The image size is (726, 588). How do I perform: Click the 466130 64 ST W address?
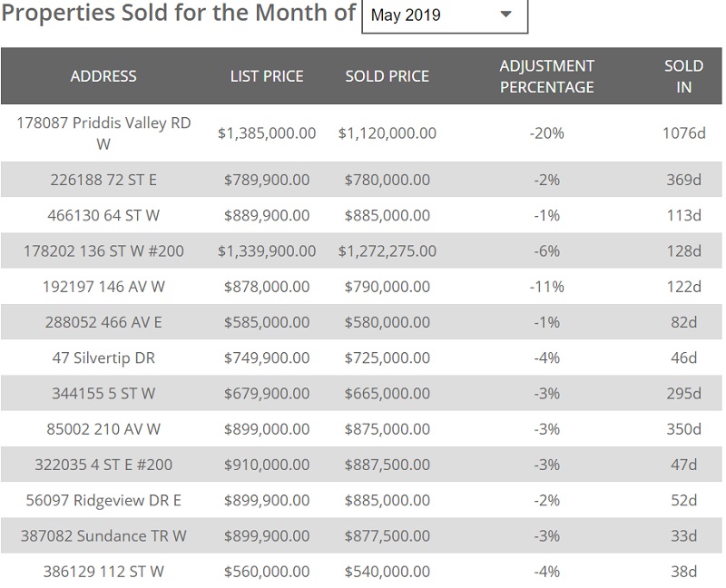tap(103, 215)
